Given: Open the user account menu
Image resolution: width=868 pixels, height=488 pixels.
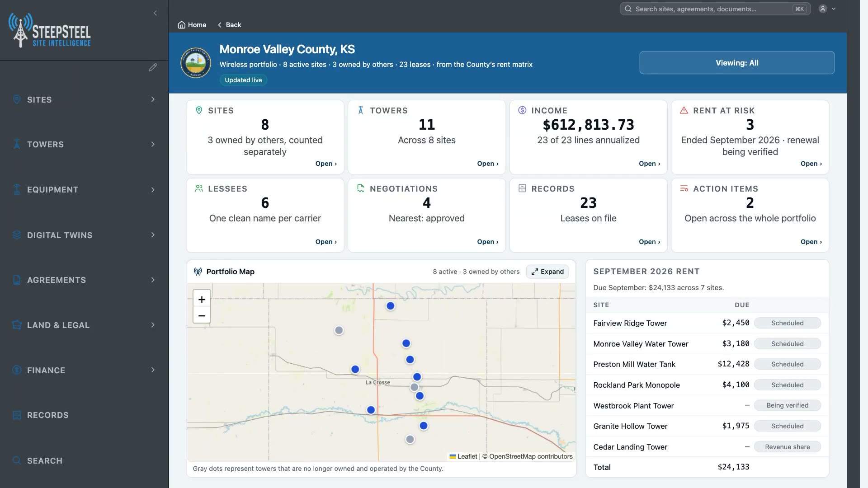Looking at the screenshot, I should (827, 9).
